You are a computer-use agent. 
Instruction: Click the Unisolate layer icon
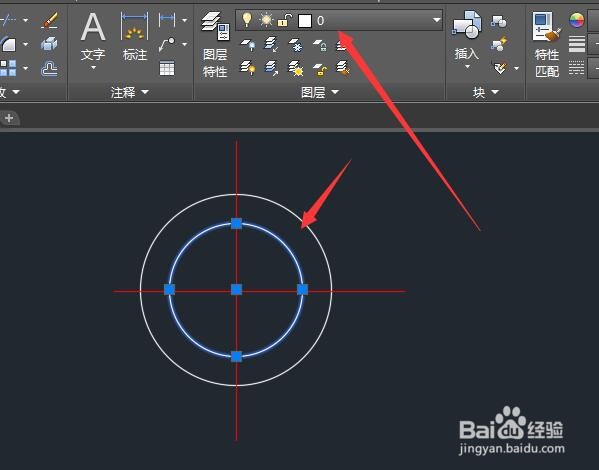tap(271, 69)
